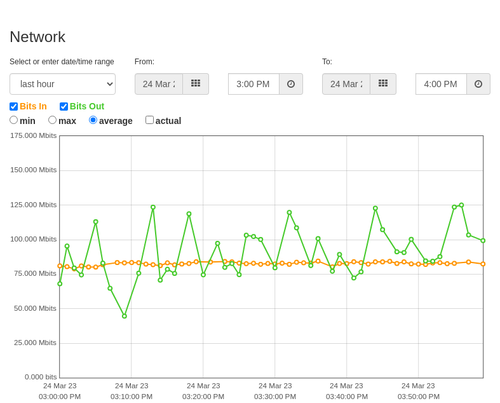500x403 pixels.
Task: Click the 125.000 Mbits axis label
Action: pyautogui.click(x=33, y=205)
